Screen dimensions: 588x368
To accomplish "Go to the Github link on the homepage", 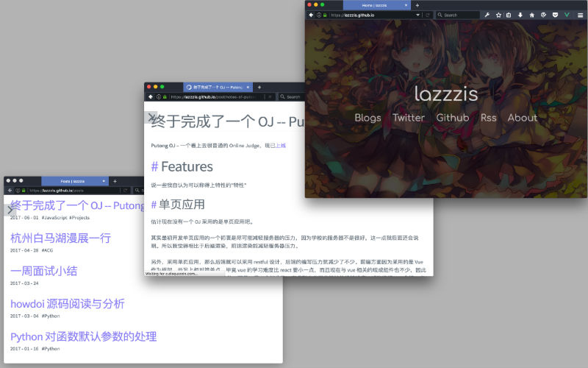I will 452,117.
